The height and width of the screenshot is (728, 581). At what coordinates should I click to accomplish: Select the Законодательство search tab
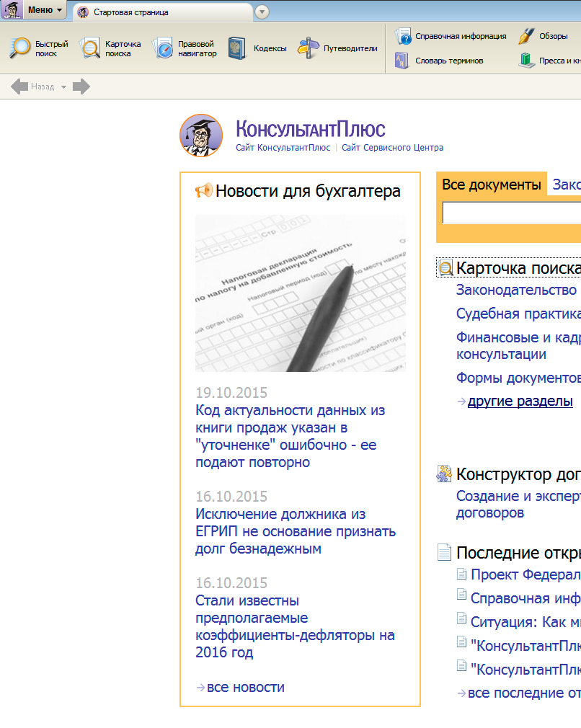pyautogui.click(x=566, y=185)
